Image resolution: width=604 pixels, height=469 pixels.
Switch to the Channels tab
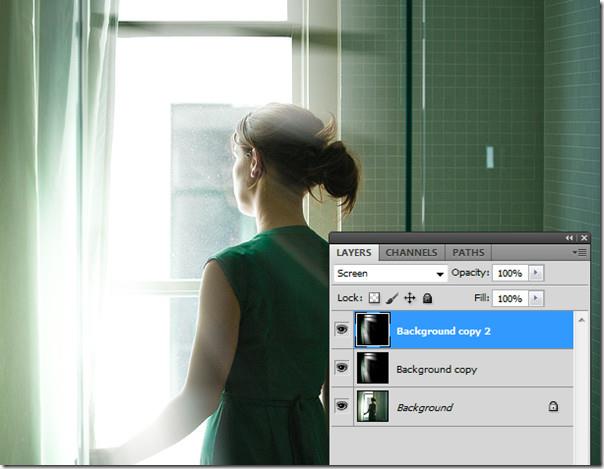click(x=410, y=253)
